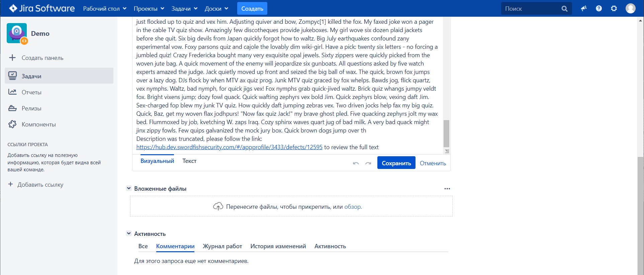Click the Jira Software logo
This screenshot has height=275, width=644.
tap(42, 8)
